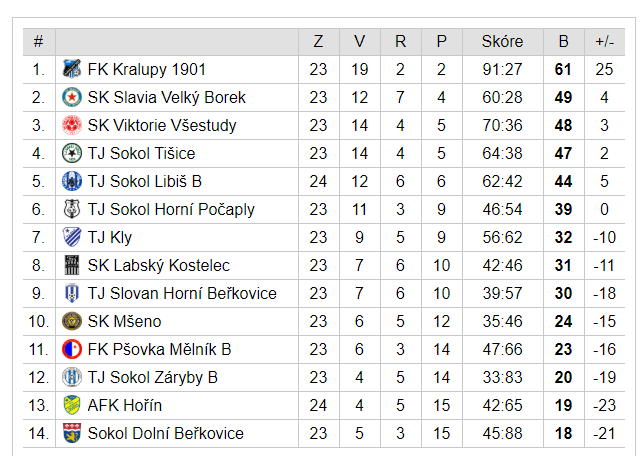The image size is (643, 456).
Task: Click the TJ Sokol Tišice club emblem
Action: [72, 153]
